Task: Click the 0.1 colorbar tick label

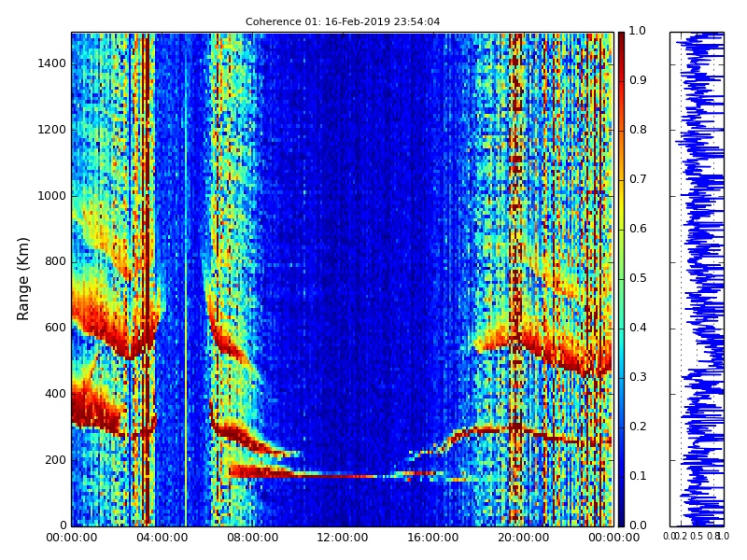Action: (x=638, y=476)
